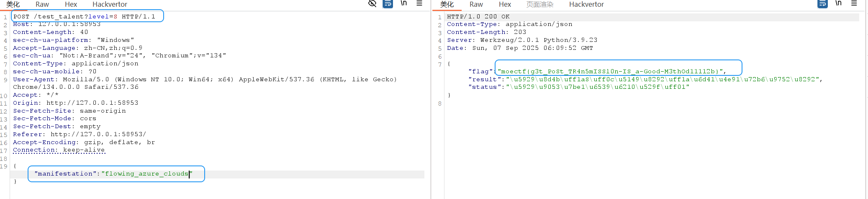Viewport: 868px width, 199px height.
Task: Click the sec-ch-ua-platform "Windows" header
Action: click(x=73, y=40)
